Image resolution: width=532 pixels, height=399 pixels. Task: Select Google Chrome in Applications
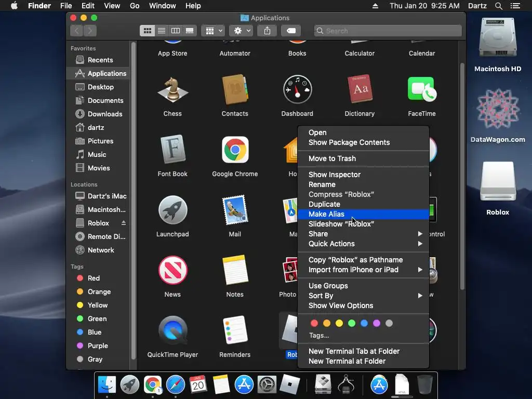pos(235,150)
